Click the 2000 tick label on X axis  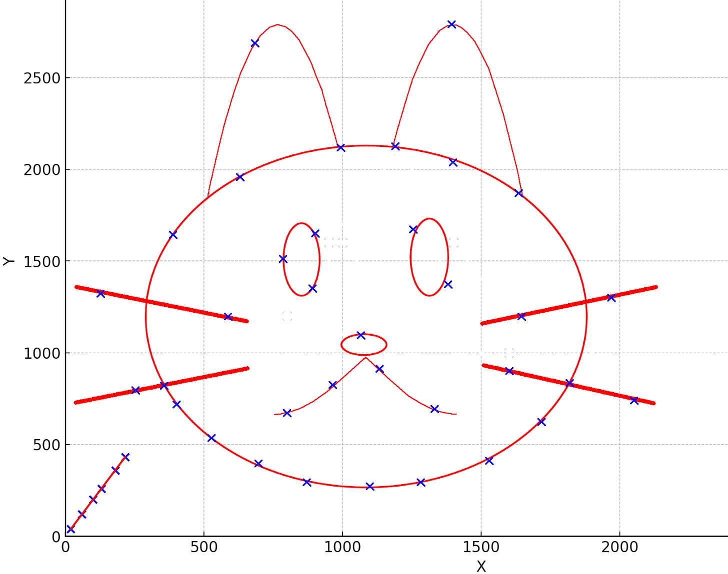619,548
